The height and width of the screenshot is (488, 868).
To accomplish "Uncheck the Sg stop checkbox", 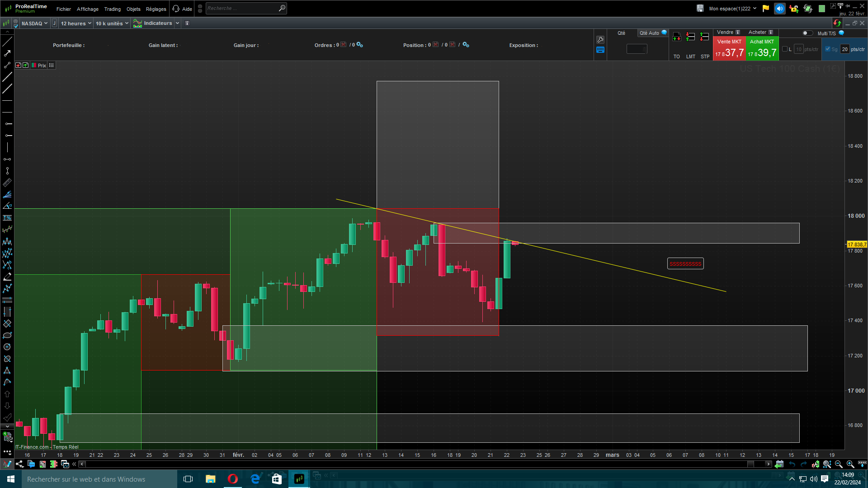I will [828, 49].
